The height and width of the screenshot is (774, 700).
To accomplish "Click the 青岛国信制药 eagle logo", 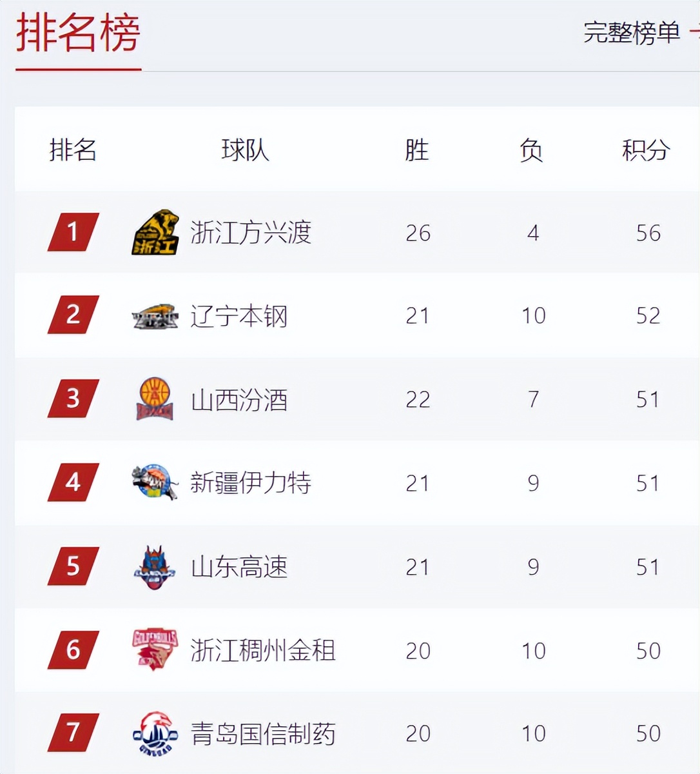I will tap(155, 733).
